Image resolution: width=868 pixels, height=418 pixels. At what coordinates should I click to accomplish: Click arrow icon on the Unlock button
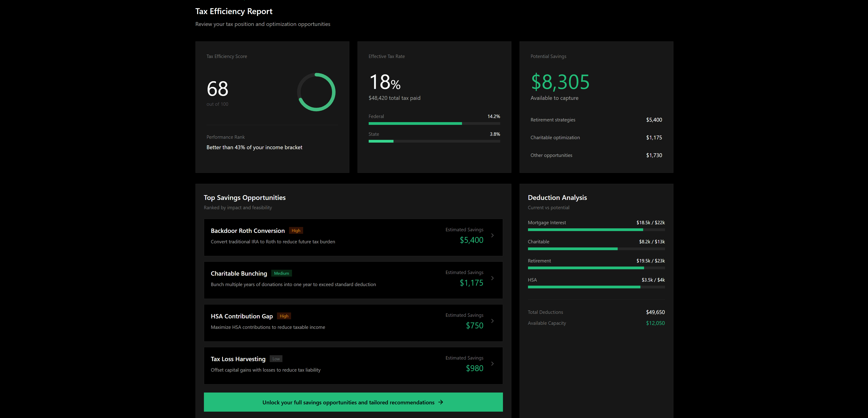(440, 402)
